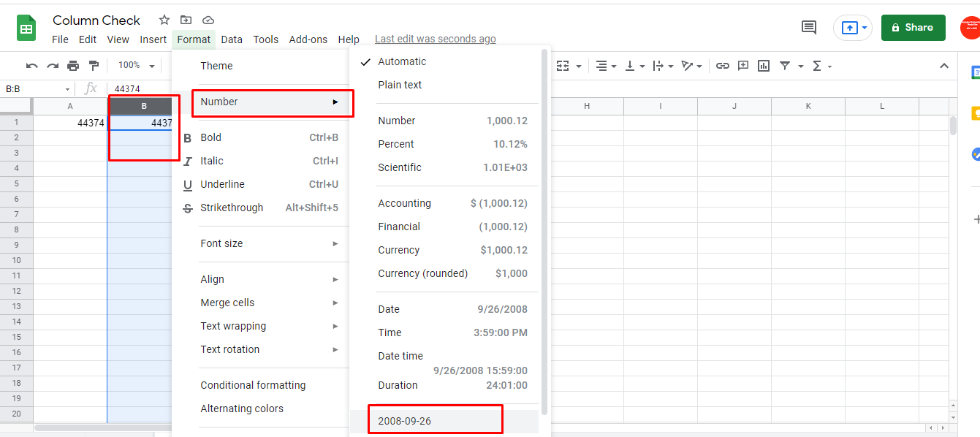Choose Date time format option
The image size is (980, 437).
[445, 362]
